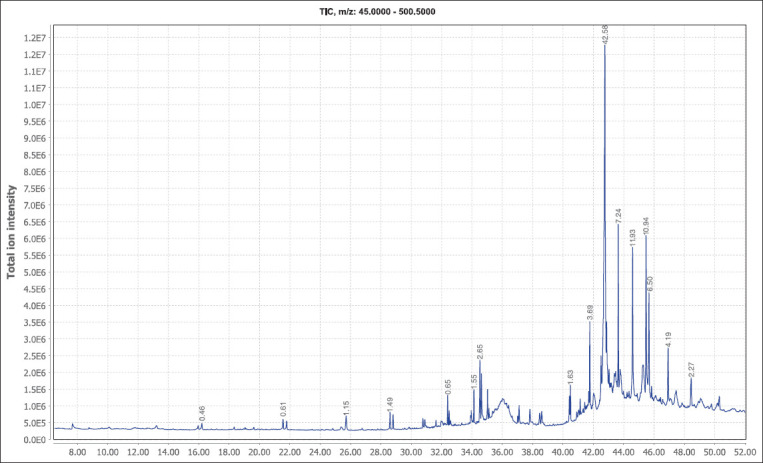Click the 7.5E6 intensity axis value
The height and width of the screenshot is (463, 763).
pos(34,188)
